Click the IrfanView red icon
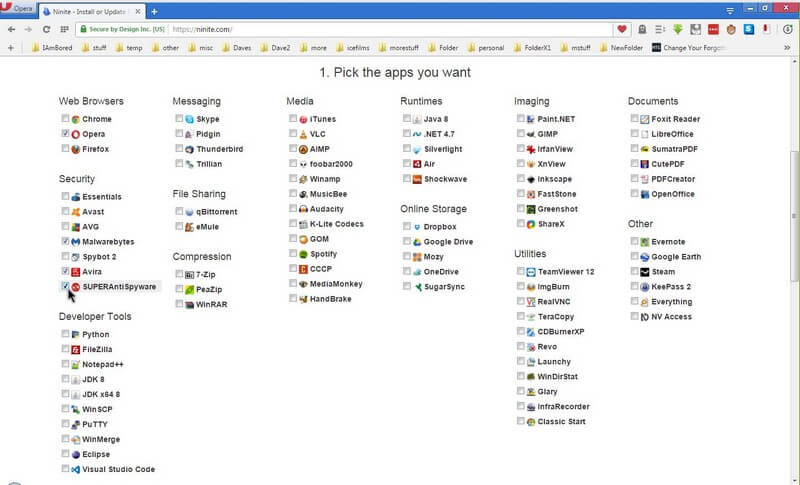Viewport: 800px width, 485px height. click(x=531, y=149)
